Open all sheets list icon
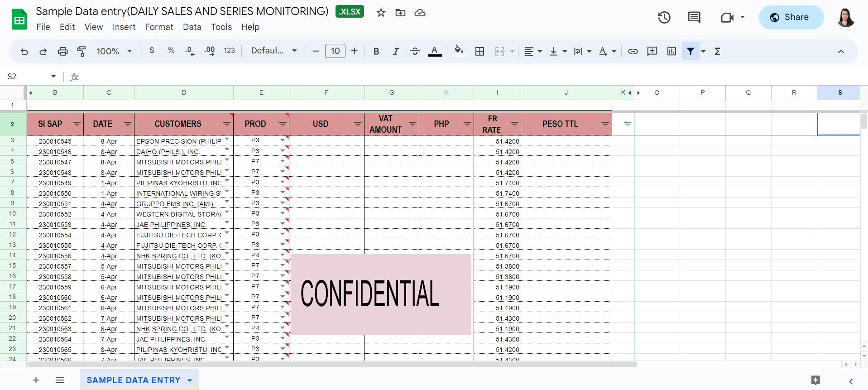 point(60,380)
